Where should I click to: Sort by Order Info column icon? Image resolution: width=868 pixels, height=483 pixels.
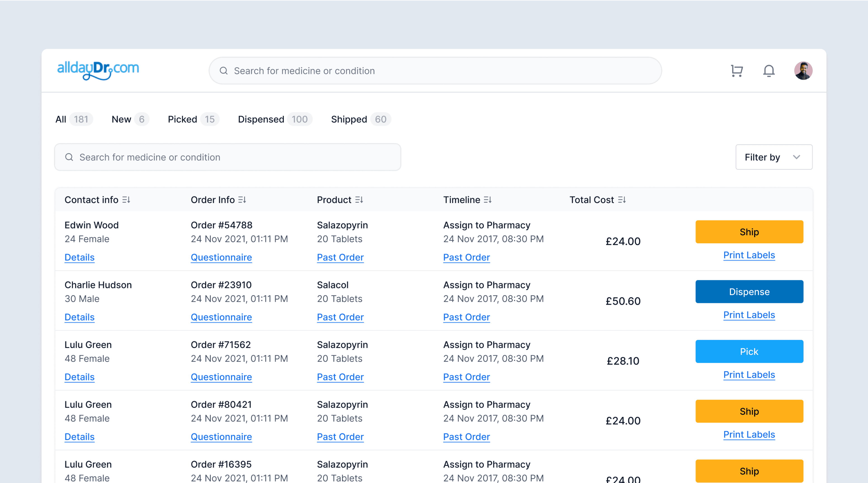coord(242,200)
